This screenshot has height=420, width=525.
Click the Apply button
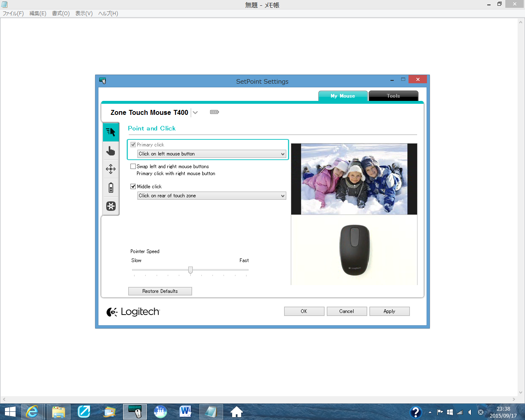click(x=389, y=311)
